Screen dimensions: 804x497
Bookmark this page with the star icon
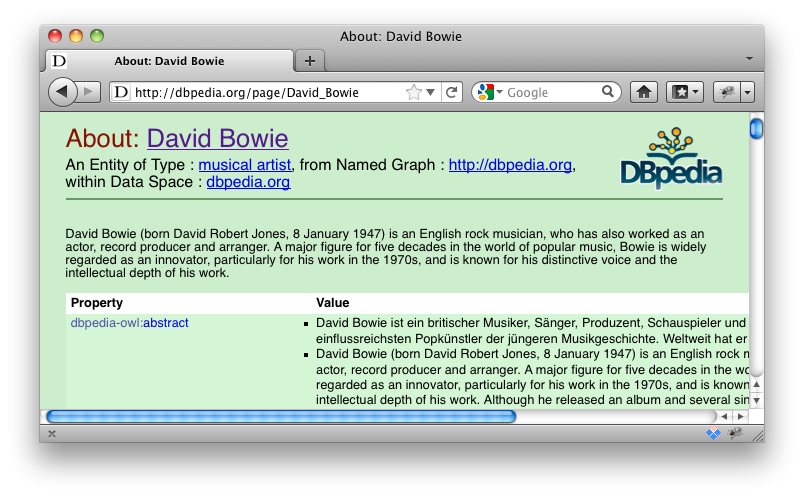point(413,92)
